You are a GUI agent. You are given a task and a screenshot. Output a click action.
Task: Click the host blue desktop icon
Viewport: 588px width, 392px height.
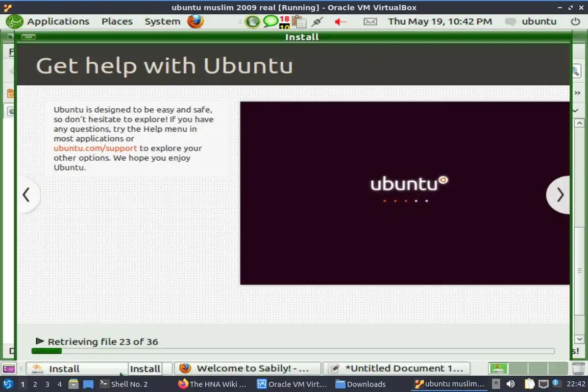(88, 384)
